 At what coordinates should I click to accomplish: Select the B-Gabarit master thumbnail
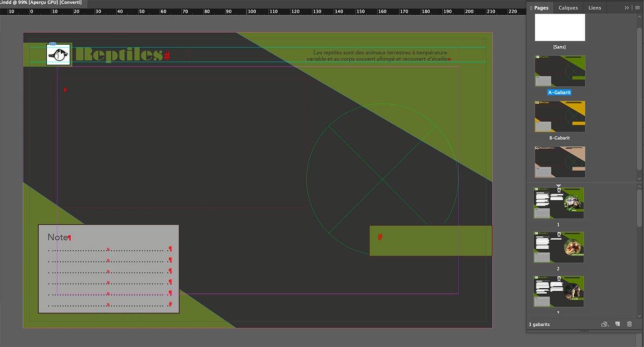(x=559, y=116)
